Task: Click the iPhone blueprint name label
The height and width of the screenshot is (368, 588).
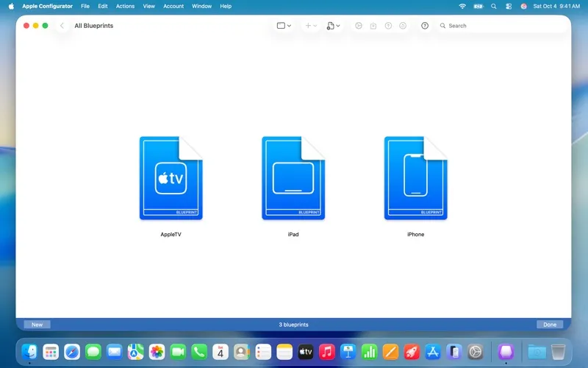Action: click(x=415, y=234)
